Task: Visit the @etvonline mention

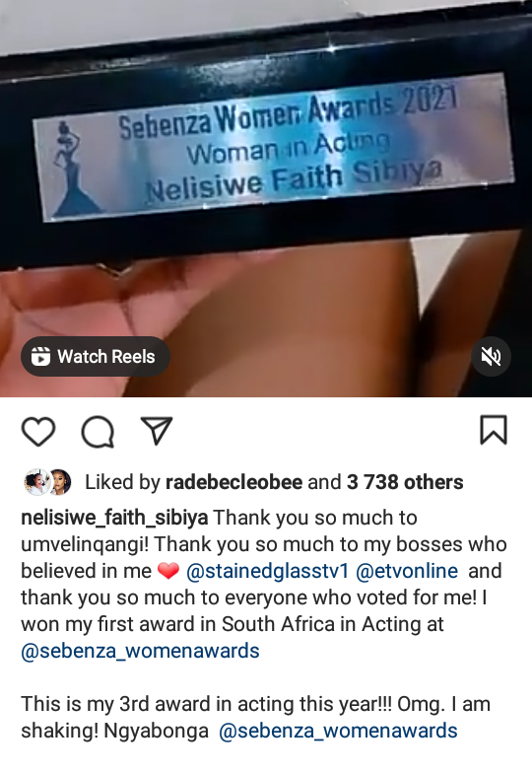Action: [407, 571]
